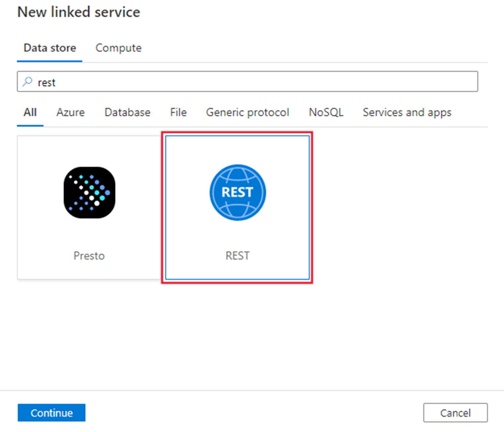Select the File category filter
This screenshot has width=504, height=432.
[178, 112]
